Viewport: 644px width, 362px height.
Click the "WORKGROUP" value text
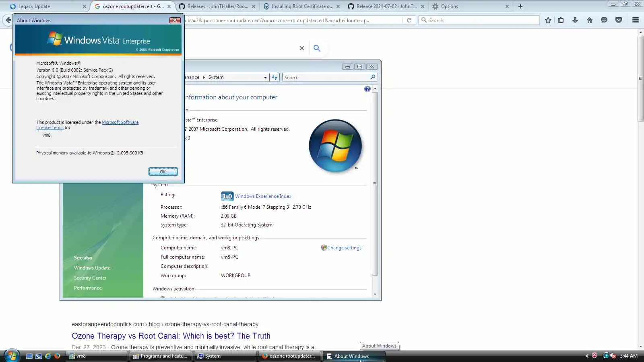(235, 276)
